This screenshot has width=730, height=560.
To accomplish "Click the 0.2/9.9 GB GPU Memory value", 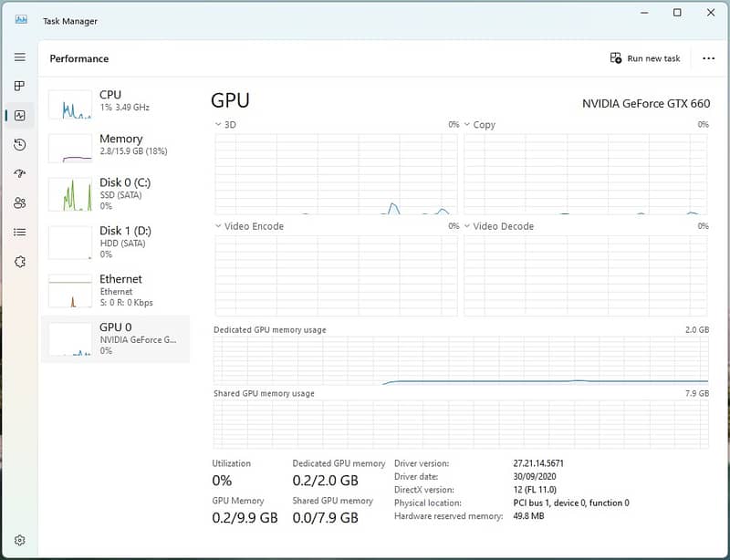I will click(x=245, y=518).
